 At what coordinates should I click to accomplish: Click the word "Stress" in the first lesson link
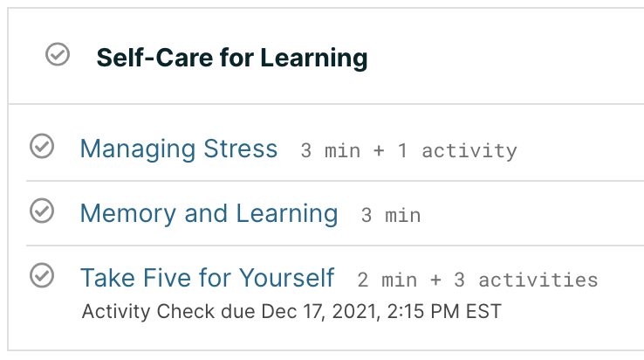click(x=240, y=149)
